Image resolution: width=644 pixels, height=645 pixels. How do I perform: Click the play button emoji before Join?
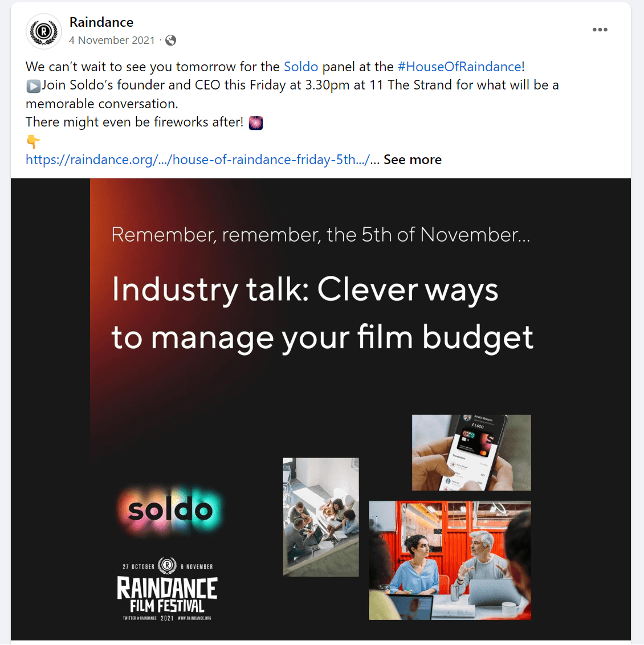pyautogui.click(x=33, y=85)
